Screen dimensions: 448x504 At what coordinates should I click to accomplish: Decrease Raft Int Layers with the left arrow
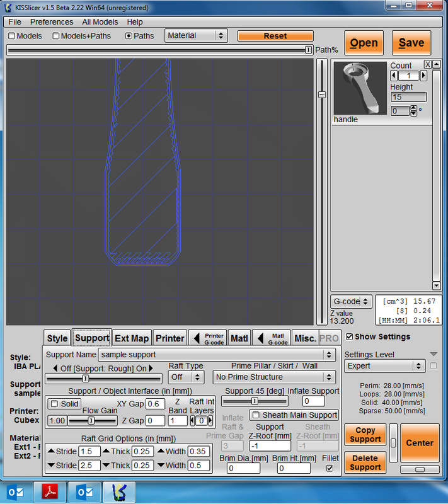(x=193, y=420)
